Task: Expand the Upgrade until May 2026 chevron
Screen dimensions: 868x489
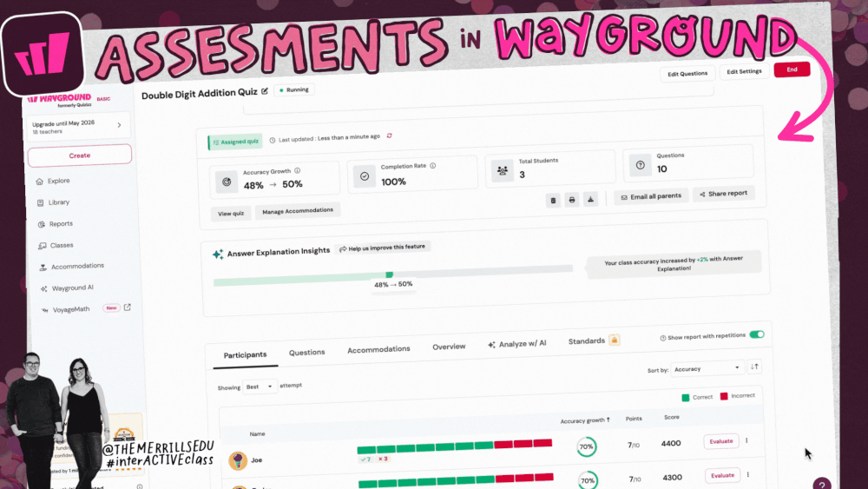Action: [x=119, y=125]
